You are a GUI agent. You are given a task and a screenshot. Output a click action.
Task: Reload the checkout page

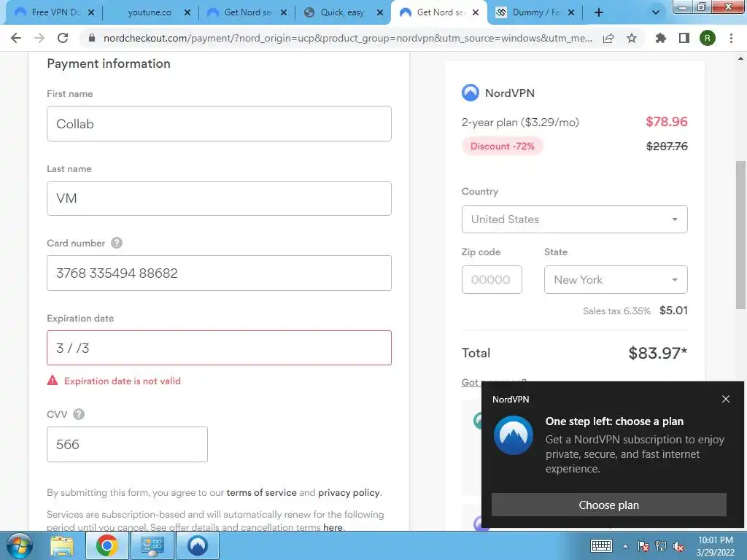pyautogui.click(x=63, y=38)
